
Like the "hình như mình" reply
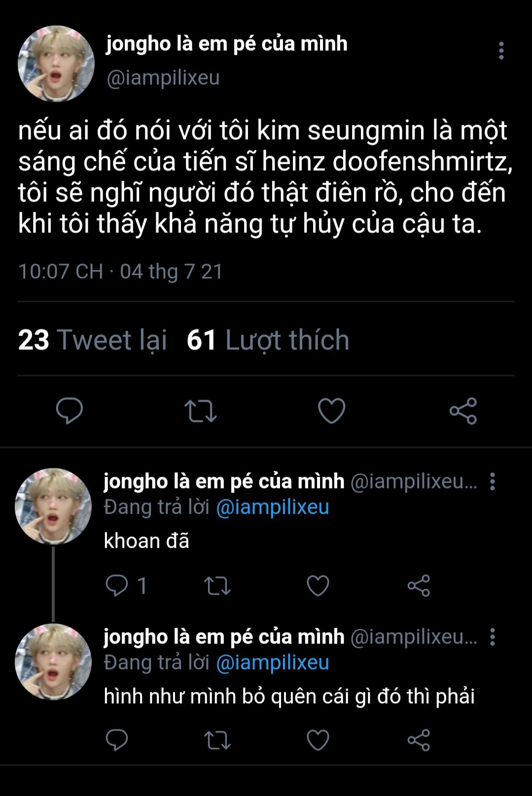coord(318,740)
